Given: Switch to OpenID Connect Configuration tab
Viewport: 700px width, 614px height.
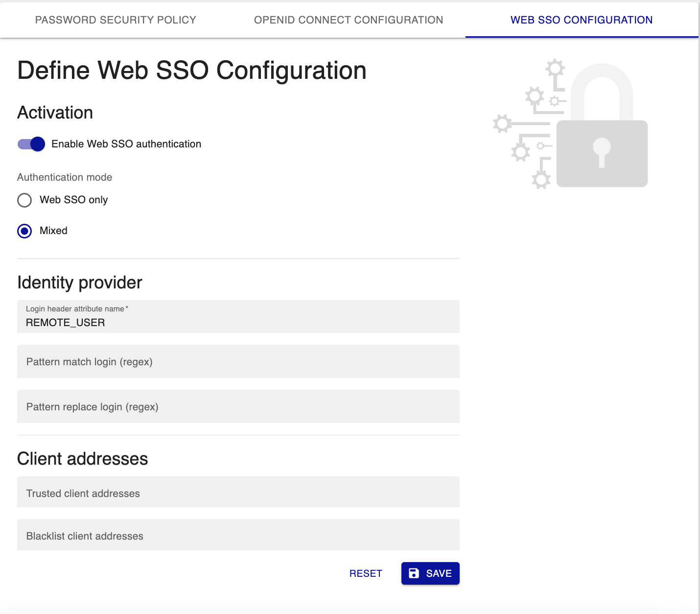Looking at the screenshot, I should click(x=349, y=20).
